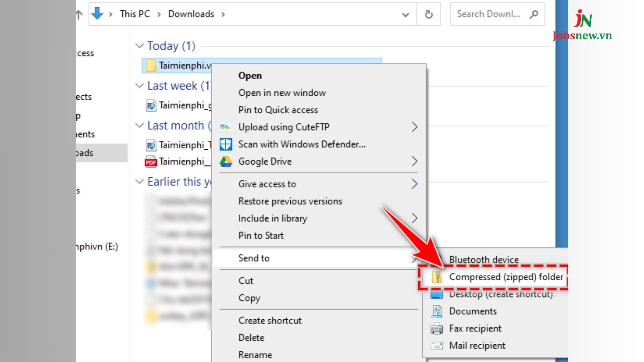644x362 pixels.
Task: Select Documents text in Send to submenu
Action: click(473, 311)
